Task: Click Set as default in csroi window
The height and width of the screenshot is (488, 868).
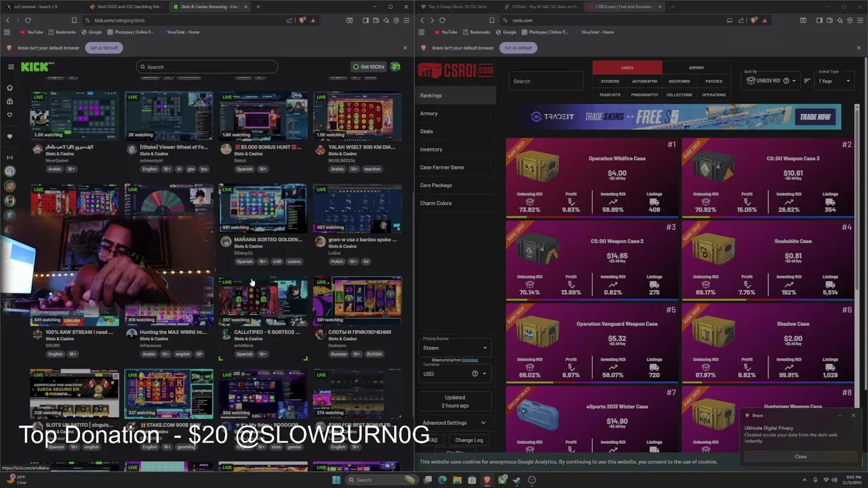Action: (x=518, y=47)
